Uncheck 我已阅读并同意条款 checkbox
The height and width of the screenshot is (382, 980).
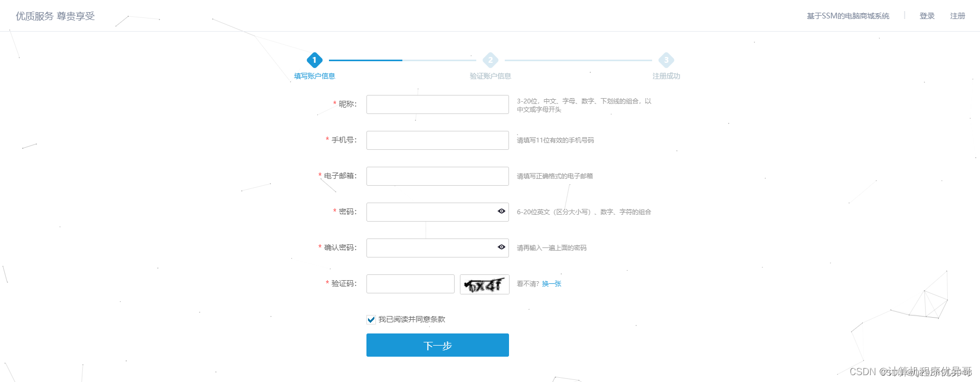(371, 320)
